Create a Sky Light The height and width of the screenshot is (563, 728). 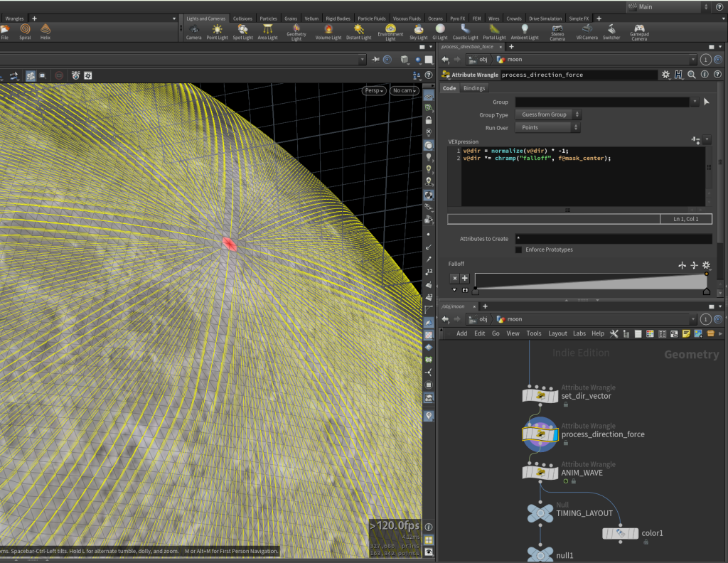[418, 32]
